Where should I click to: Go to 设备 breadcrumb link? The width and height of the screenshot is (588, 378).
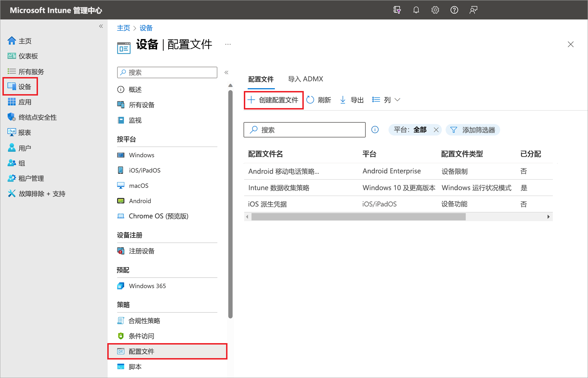click(x=146, y=28)
